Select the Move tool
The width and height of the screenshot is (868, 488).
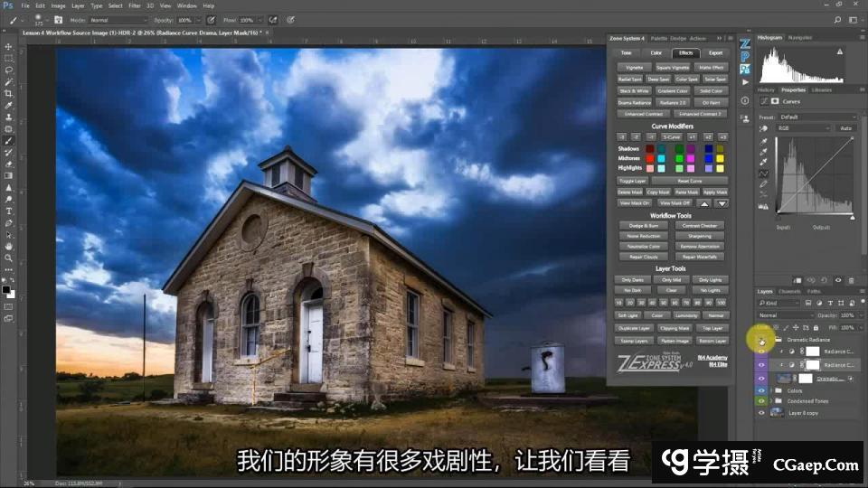click(9, 46)
